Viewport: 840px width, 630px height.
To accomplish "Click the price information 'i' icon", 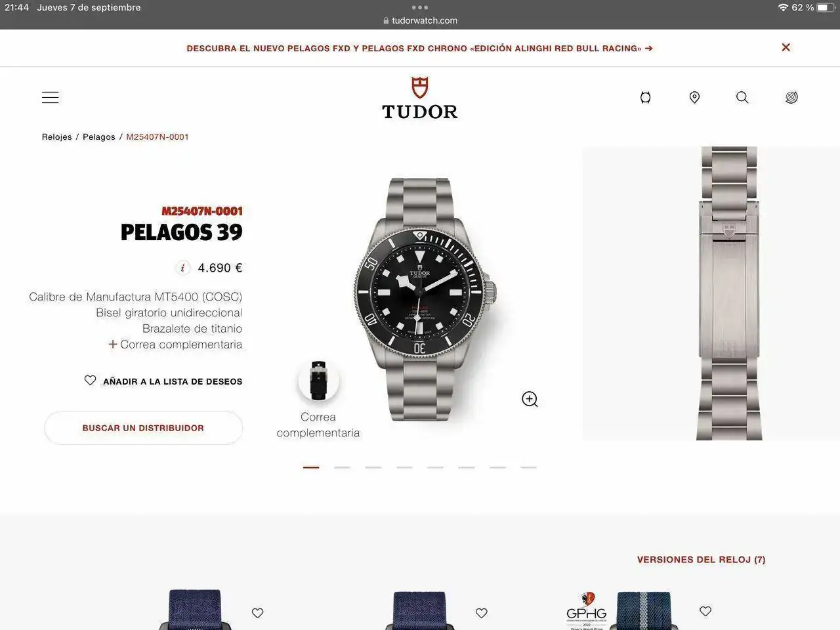I will pos(183,268).
